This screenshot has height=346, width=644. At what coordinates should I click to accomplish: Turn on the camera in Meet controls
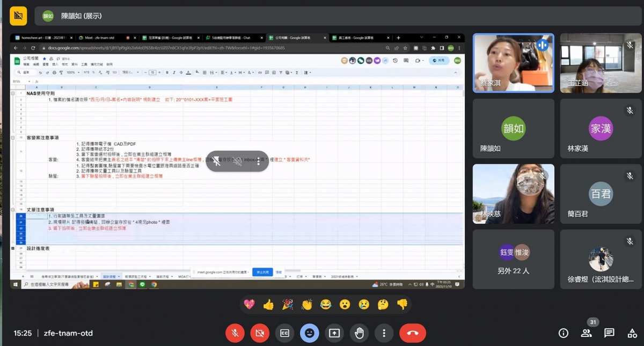coord(260,333)
